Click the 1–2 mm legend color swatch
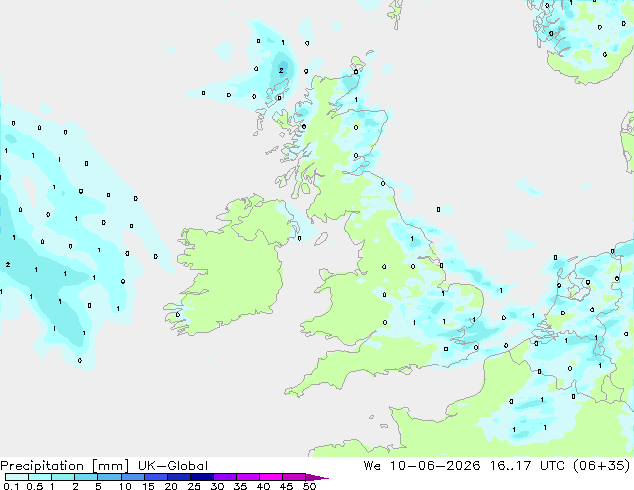This screenshot has height=490, width=634. pyautogui.click(x=63, y=477)
